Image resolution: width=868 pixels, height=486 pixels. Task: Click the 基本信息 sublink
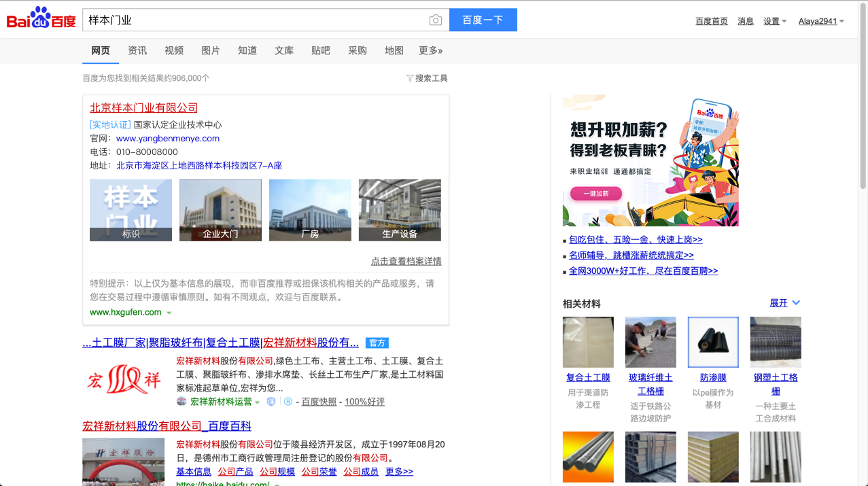tap(194, 472)
